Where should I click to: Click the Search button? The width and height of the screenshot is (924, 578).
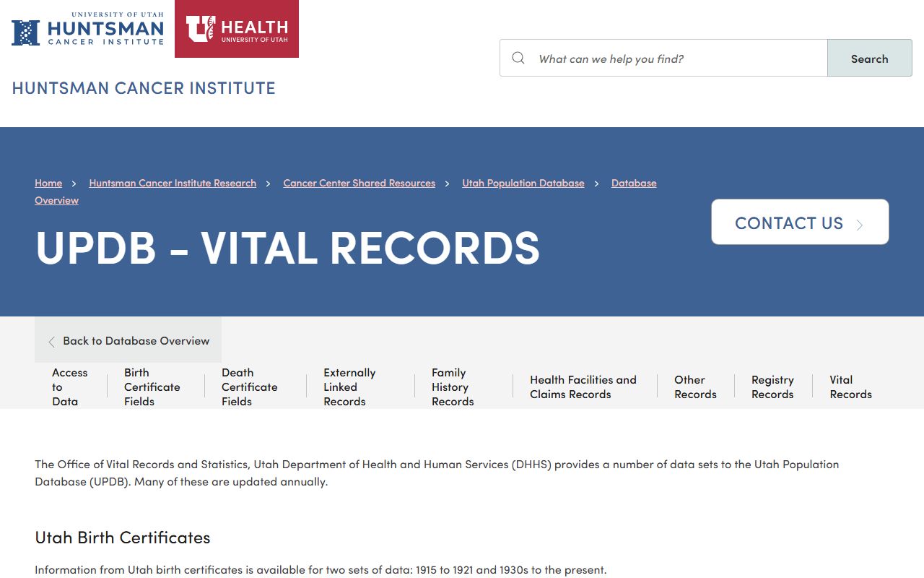(x=870, y=59)
